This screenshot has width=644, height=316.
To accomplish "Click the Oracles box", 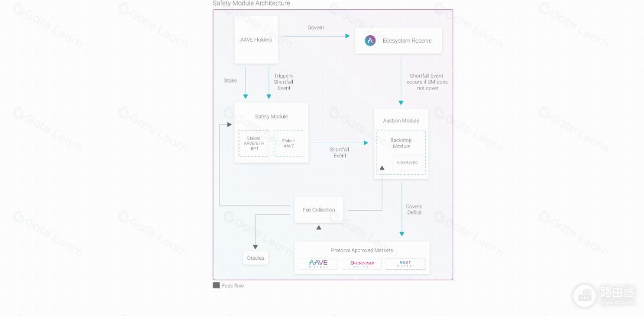I will [x=256, y=258].
